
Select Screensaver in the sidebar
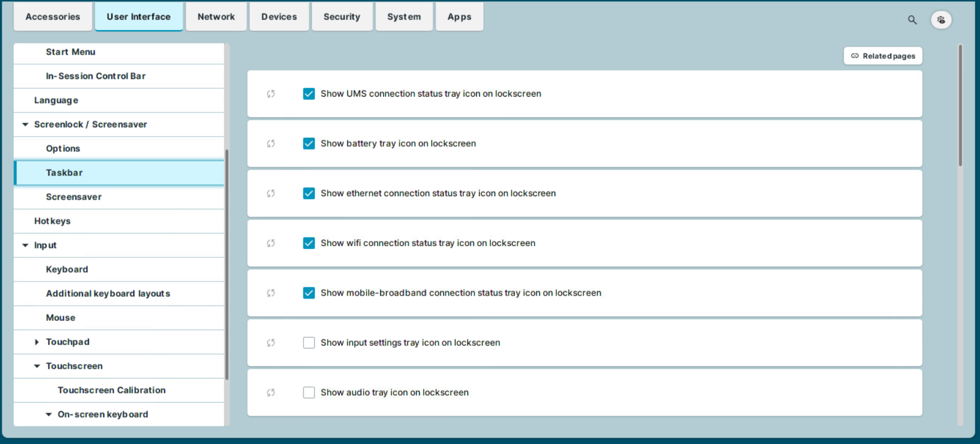pos(74,197)
